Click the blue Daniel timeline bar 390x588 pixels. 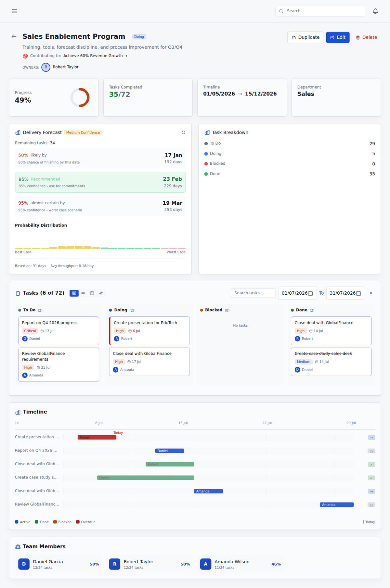(x=170, y=451)
